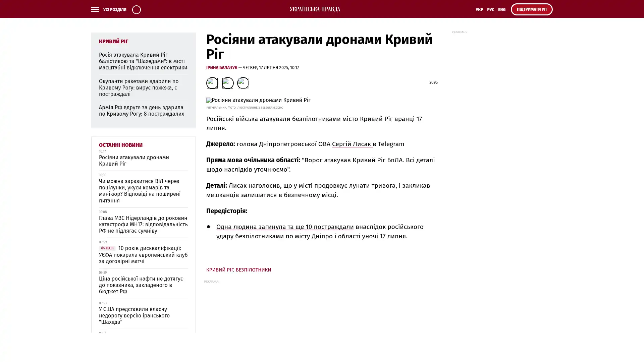This screenshot has height=362, width=644.
Task: Click the third share icon under byline
Action: tap(243, 83)
